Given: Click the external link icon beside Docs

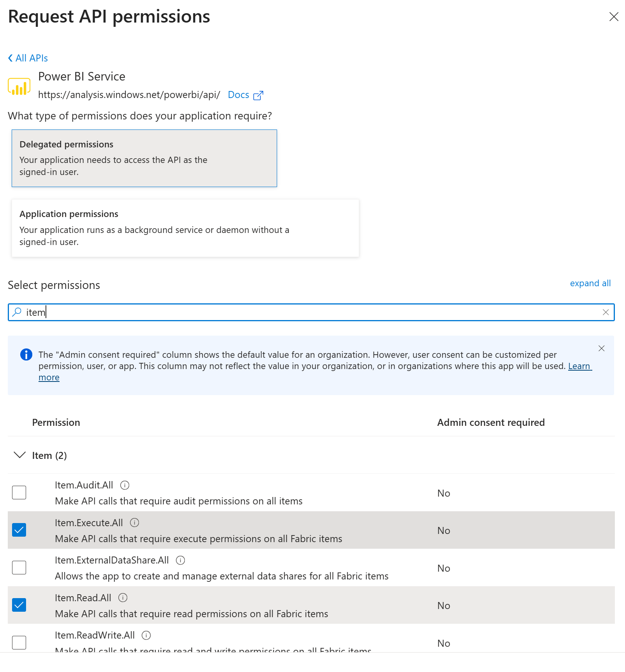Looking at the screenshot, I should (258, 95).
